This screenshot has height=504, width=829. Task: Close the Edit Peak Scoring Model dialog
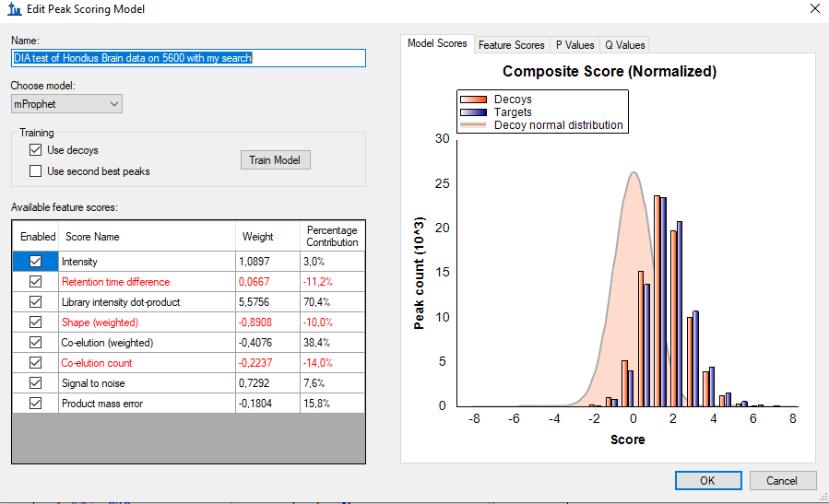[812, 9]
